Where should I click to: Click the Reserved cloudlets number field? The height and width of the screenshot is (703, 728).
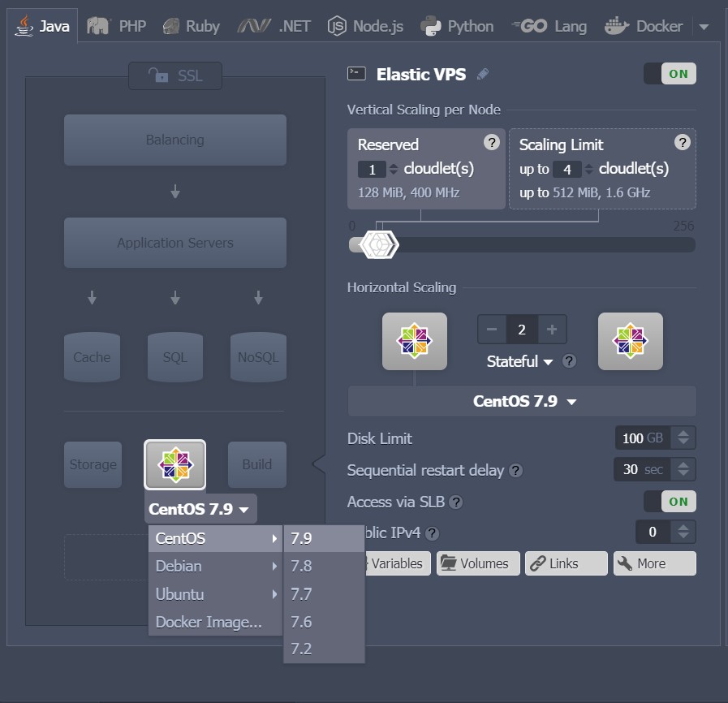372,169
